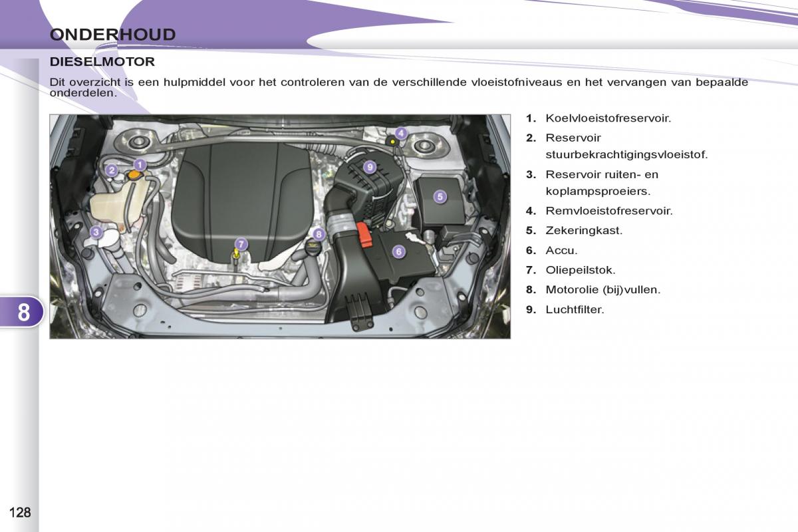Screen dimensions: 798x532
Task: Click the chapter 8 tab badge
Action: (x=23, y=312)
